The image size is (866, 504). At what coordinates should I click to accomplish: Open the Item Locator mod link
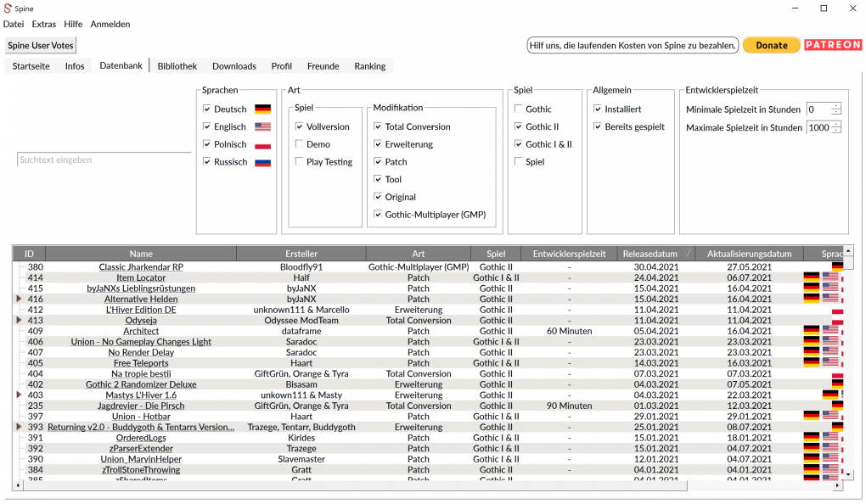click(x=141, y=277)
